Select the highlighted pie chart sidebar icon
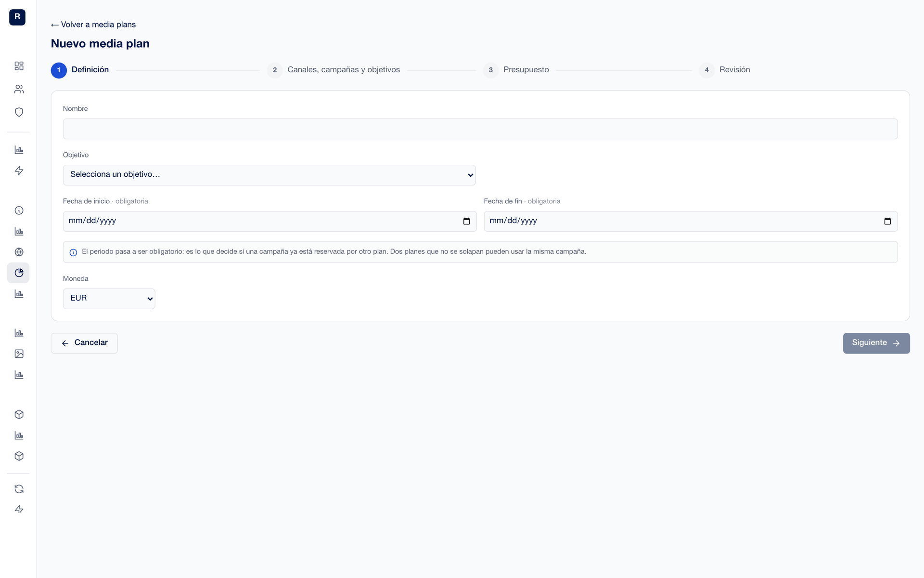Viewport: 924px width, 578px height. pyautogui.click(x=18, y=273)
